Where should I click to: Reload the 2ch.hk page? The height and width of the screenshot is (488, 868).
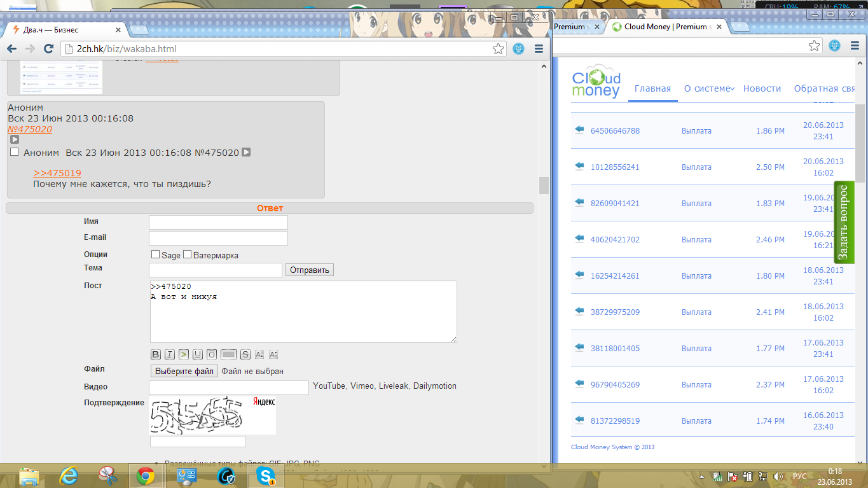(x=48, y=49)
